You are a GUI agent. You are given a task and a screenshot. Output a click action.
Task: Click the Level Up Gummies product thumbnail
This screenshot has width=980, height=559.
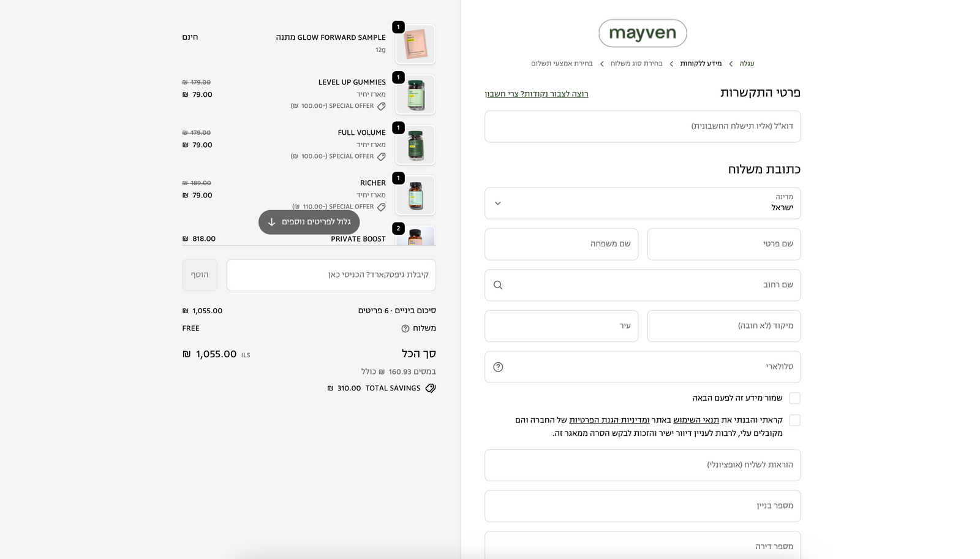[x=415, y=95]
